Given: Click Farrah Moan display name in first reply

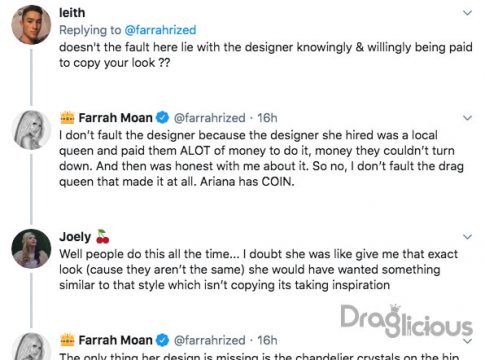Looking at the screenshot, I should coord(115,118).
